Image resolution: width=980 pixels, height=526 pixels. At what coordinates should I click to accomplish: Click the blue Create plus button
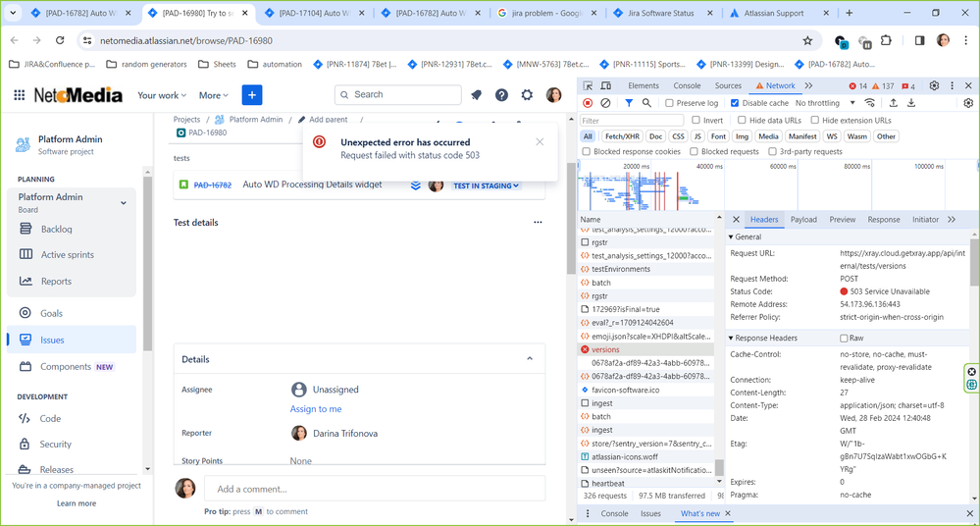(x=252, y=94)
